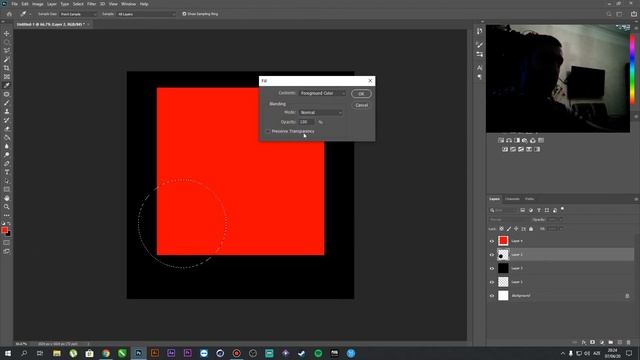Viewport: 640px width, 360px height.
Task: Select the Crop tool
Action: (x=7, y=68)
